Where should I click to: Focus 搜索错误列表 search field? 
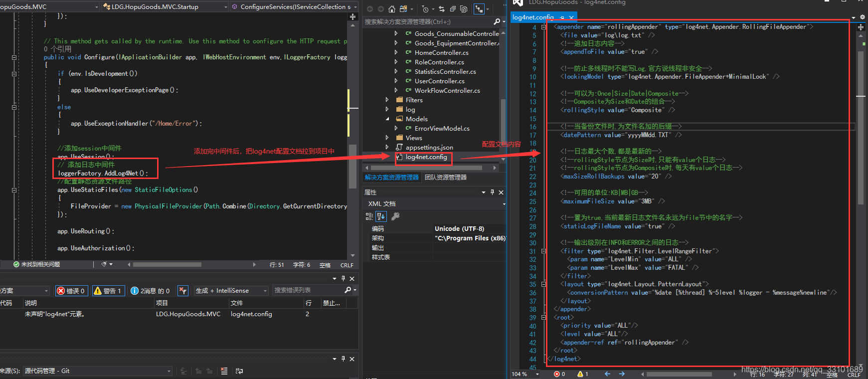point(308,290)
